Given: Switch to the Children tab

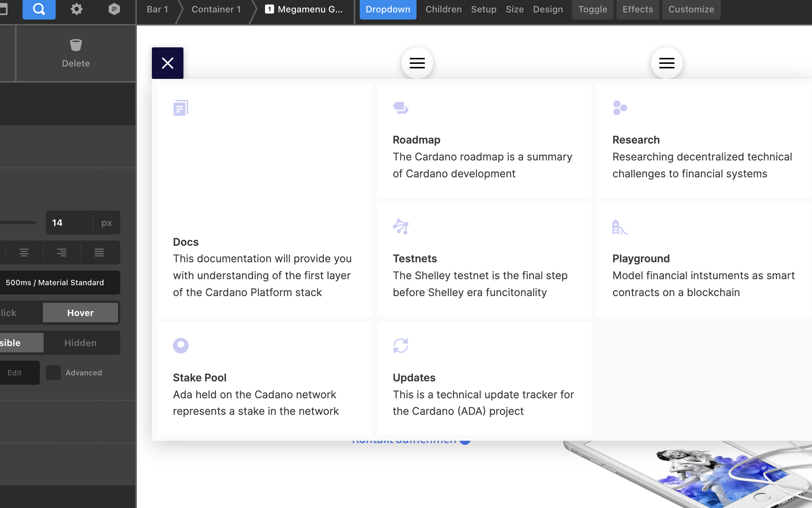Looking at the screenshot, I should pyautogui.click(x=444, y=9).
